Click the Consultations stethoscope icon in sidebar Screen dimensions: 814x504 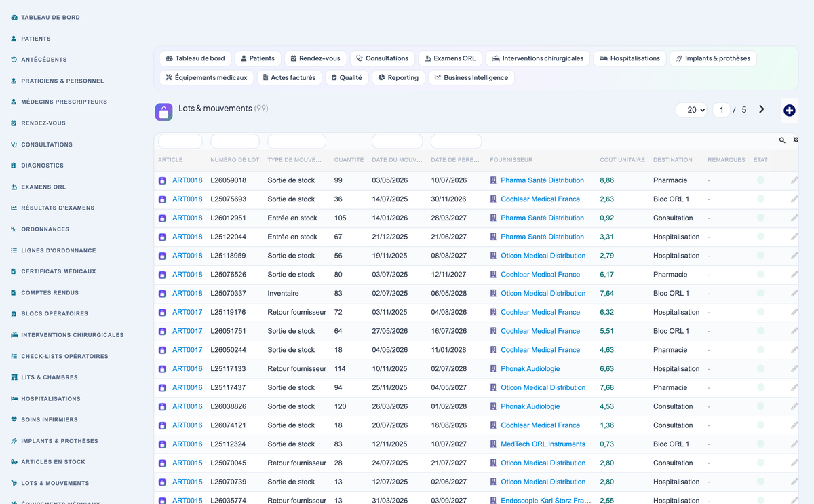point(14,144)
